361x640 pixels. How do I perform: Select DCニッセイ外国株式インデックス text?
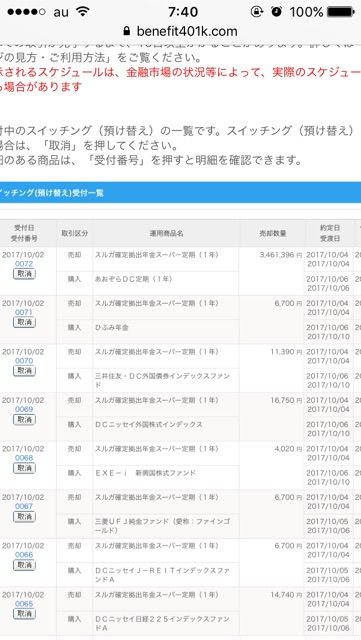149,424
